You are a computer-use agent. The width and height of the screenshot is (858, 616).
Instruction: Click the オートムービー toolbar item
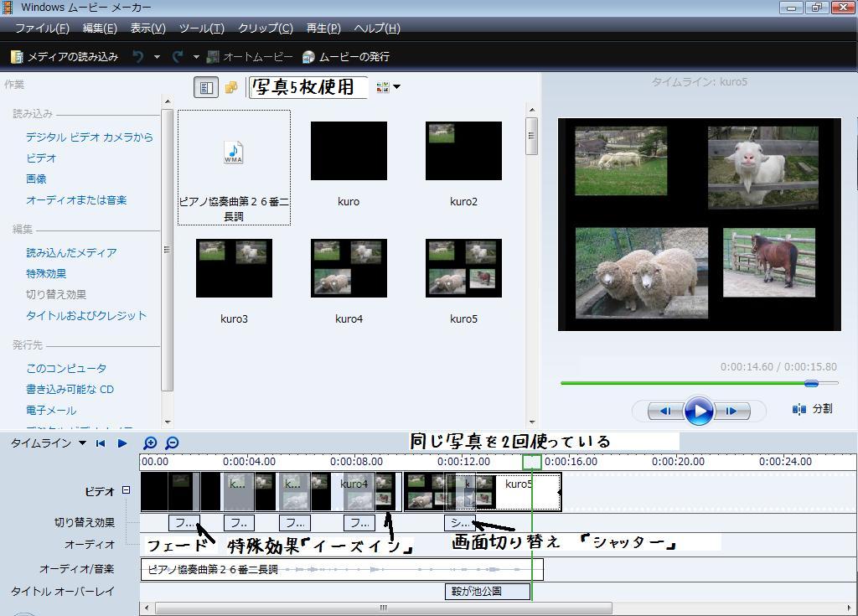(250, 56)
